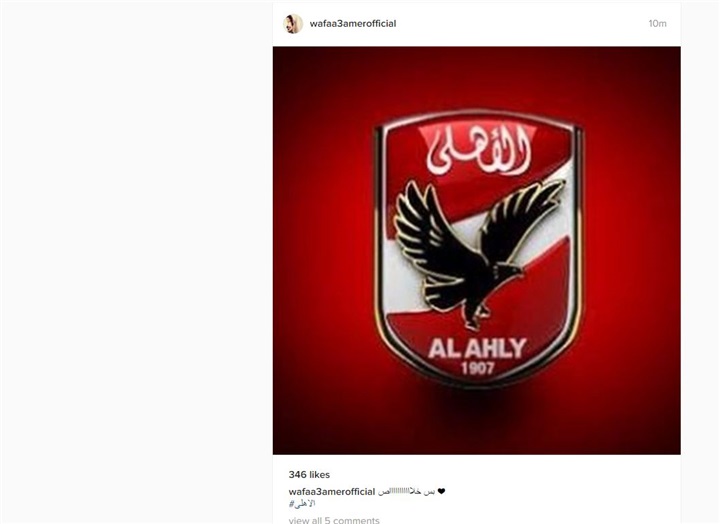Open the Arabic Al Ahly hashtag
Screen dimensions: 720x524
pyautogui.click(x=302, y=504)
